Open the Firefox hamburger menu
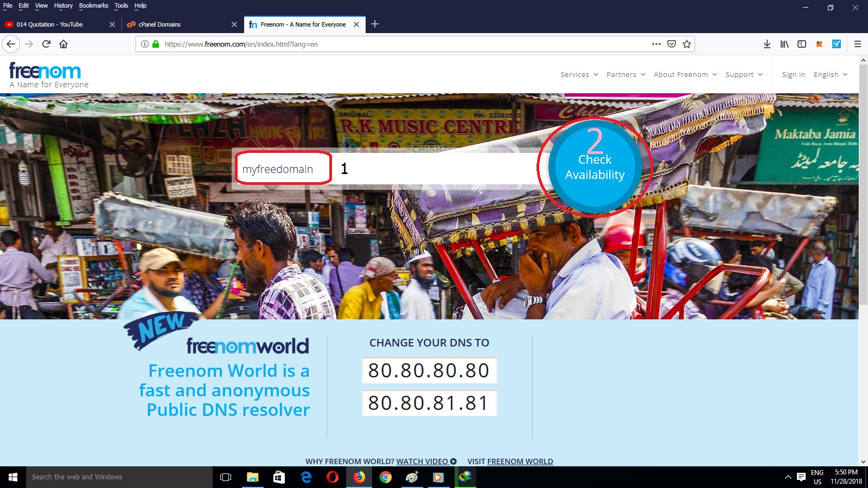 (858, 44)
